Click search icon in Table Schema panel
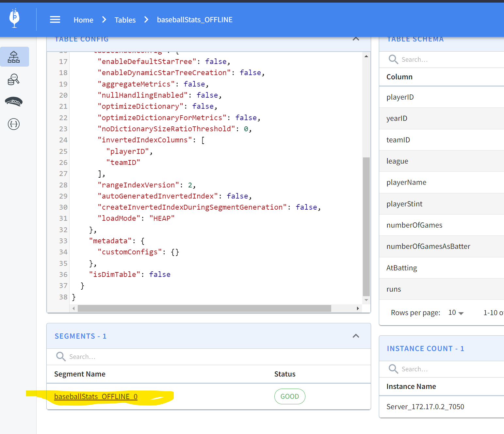 coord(393,59)
